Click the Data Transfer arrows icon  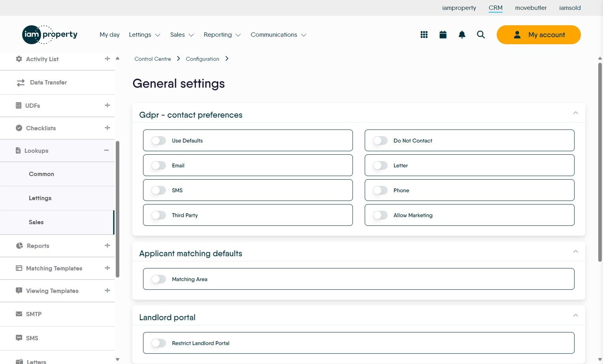(x=21, y=83)
